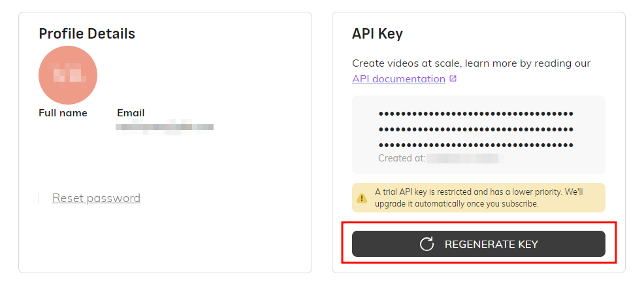The height and width of the screenshot is (285, 644).
Task: Click the first line of masked key dots
Action: tap(475, 114)
